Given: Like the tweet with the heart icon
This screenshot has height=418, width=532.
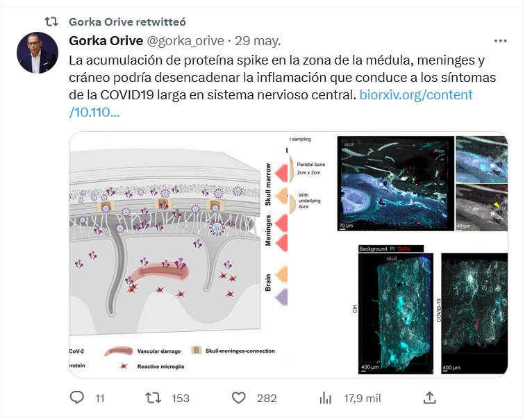Looking at the screenshot, I should tap(238, 398).
